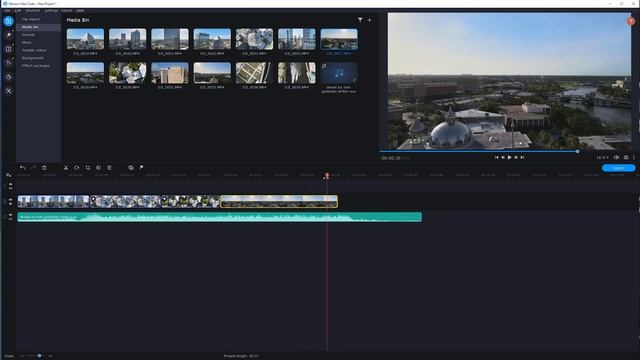Screen dimensions: 640x360
Task: Open the Transitions tab icon in sidebar
Action: click(x=8, y=49)
